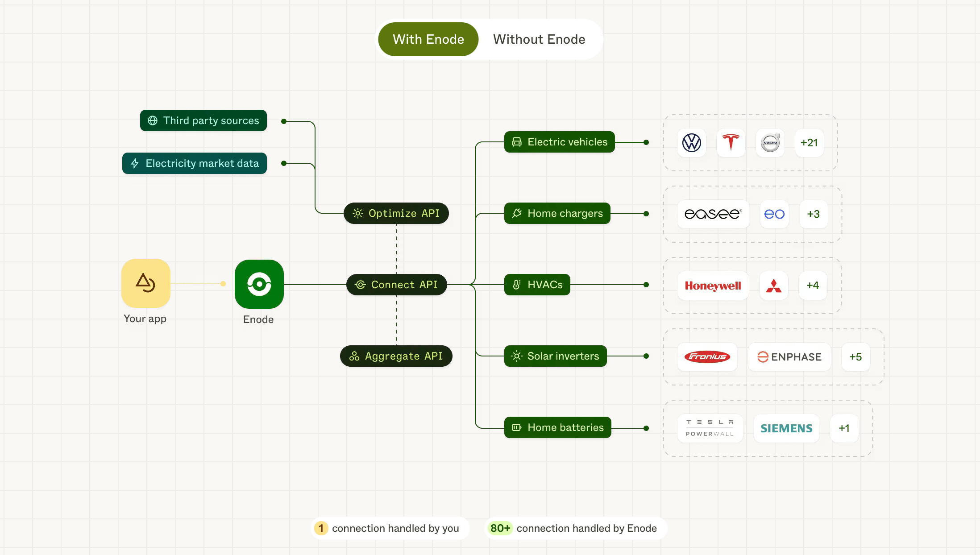
Task: Expand the +3 home charger brands
Action: [x=814, y=214]
